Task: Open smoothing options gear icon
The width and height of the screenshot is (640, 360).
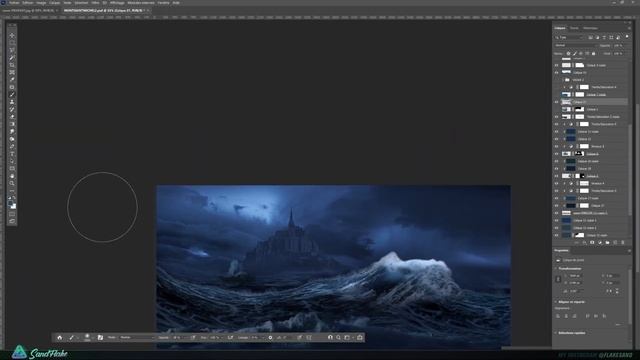Action: tap(270, 338)
